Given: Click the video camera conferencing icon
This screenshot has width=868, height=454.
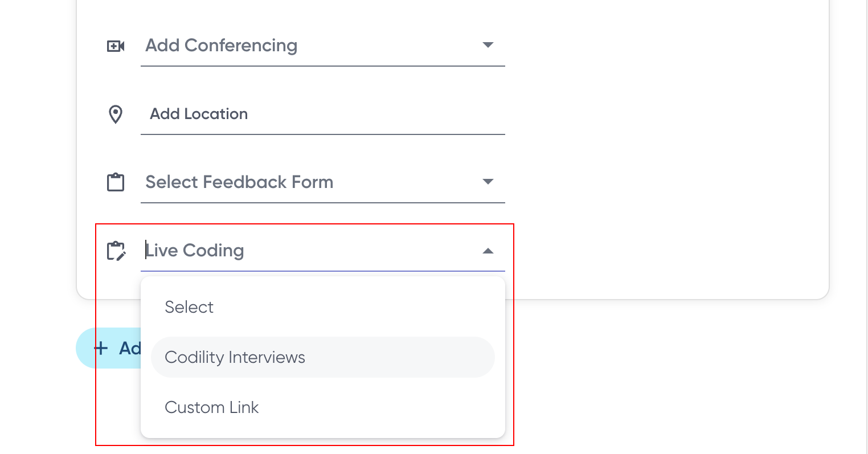Looking at the screenshot, I should pos(116,46).
